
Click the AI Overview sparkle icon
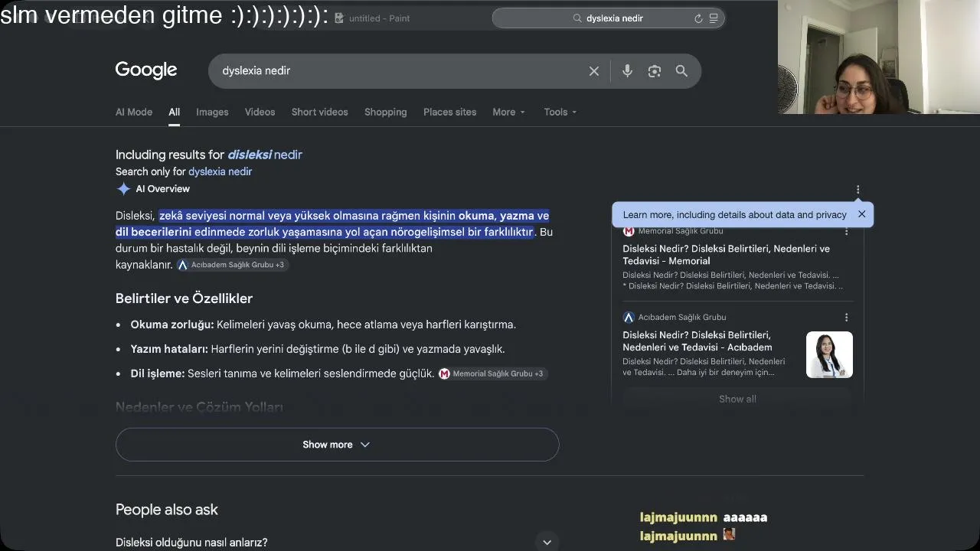(123, 189)
